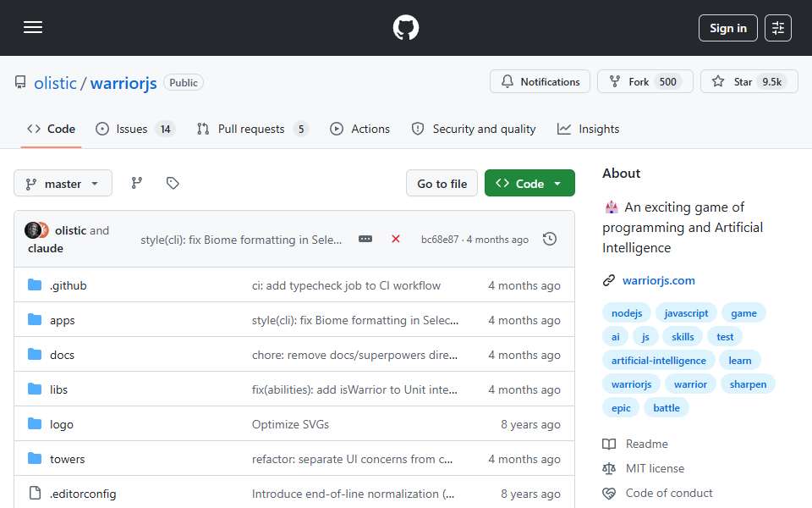Image resolution: width=812 pixels, height=508 pixels.
Task: Select the learn topic tag
Action: click(739, 361)
